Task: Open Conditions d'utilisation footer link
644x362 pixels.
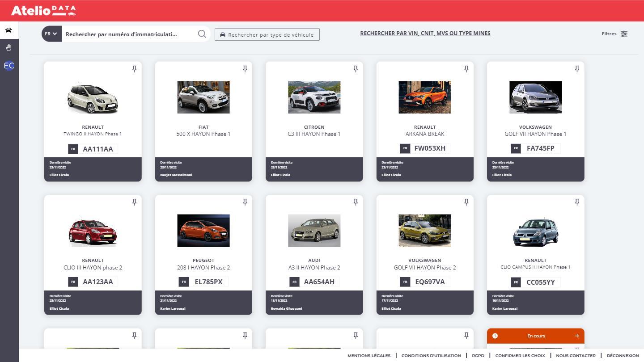Action: (431, 356)
